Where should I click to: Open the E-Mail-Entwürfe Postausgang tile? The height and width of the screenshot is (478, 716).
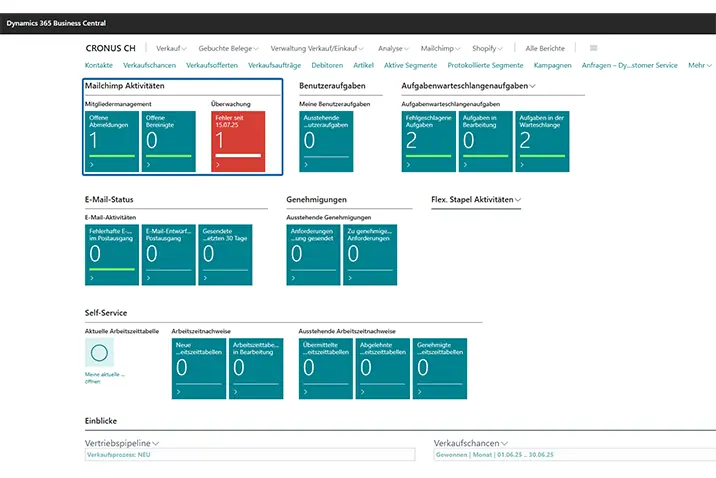168,255
